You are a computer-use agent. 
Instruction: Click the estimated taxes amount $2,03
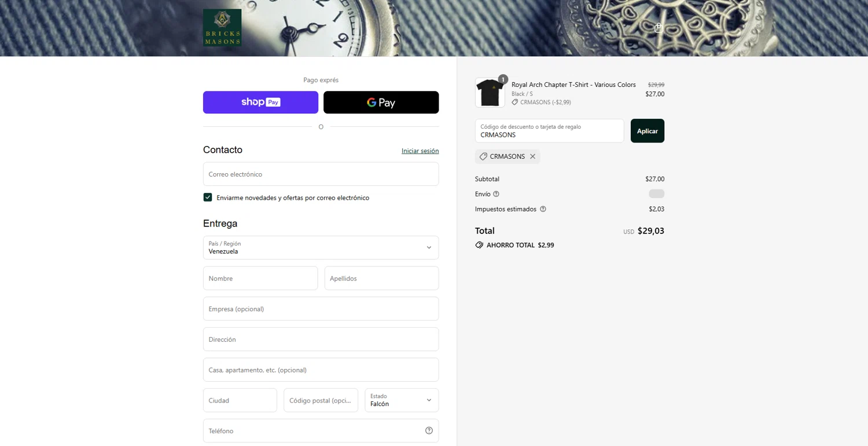tap(656, 209)
